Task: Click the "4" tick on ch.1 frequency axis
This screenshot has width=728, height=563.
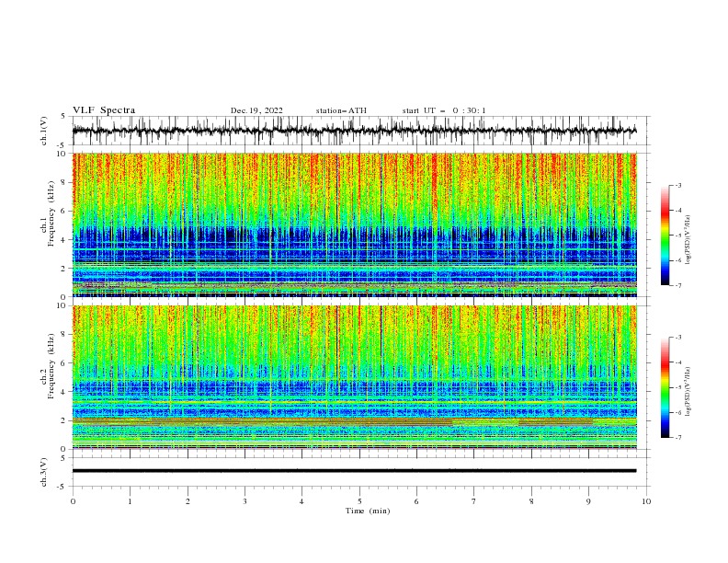Action: point(64,240)
